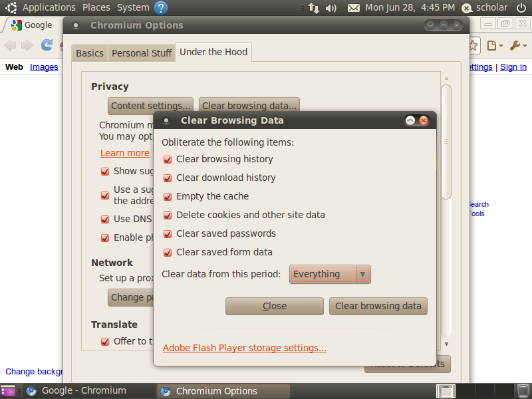Roll up the Clear Browsing Data dialog
Viewport: 532px width, 399px height.
(x=410, y=120)
